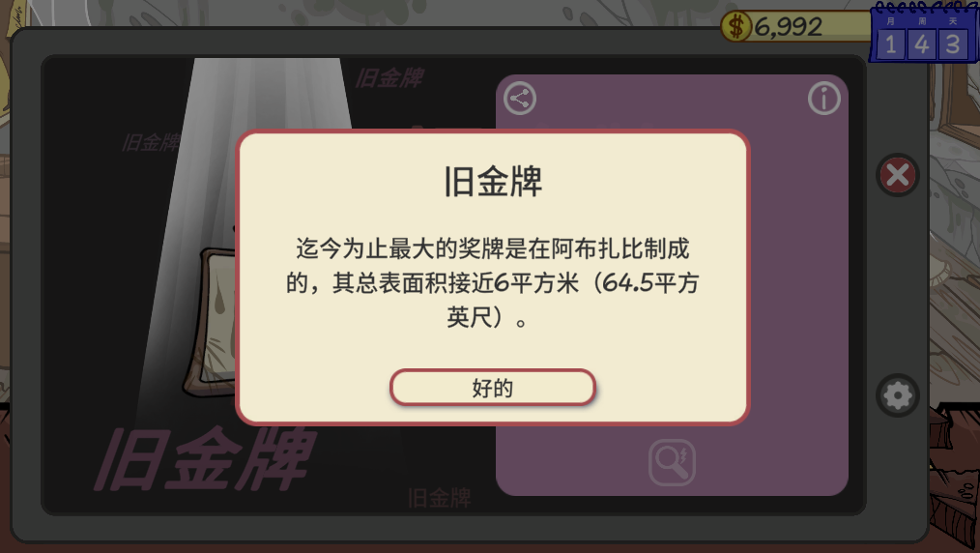Open the info icon on the purple panel
The width and height of the screenshot is (980, 553).
click(x=823, y=98)
